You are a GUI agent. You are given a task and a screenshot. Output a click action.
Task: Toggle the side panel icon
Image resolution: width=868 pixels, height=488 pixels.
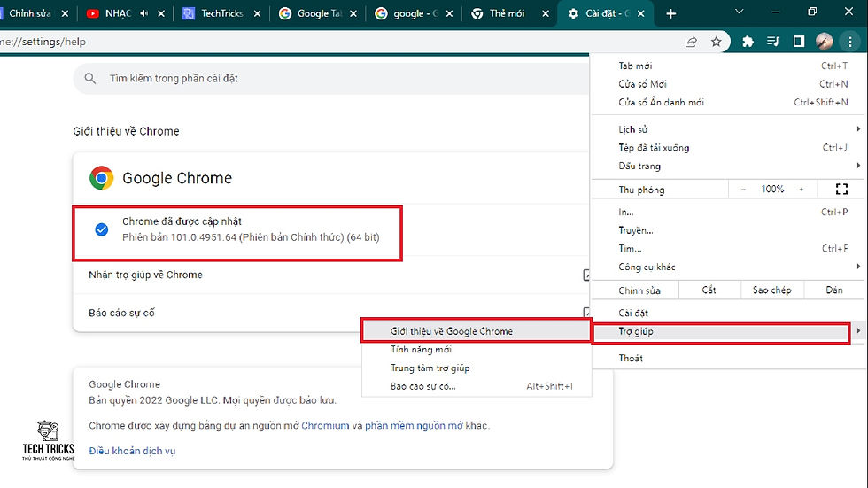[798, 42]
